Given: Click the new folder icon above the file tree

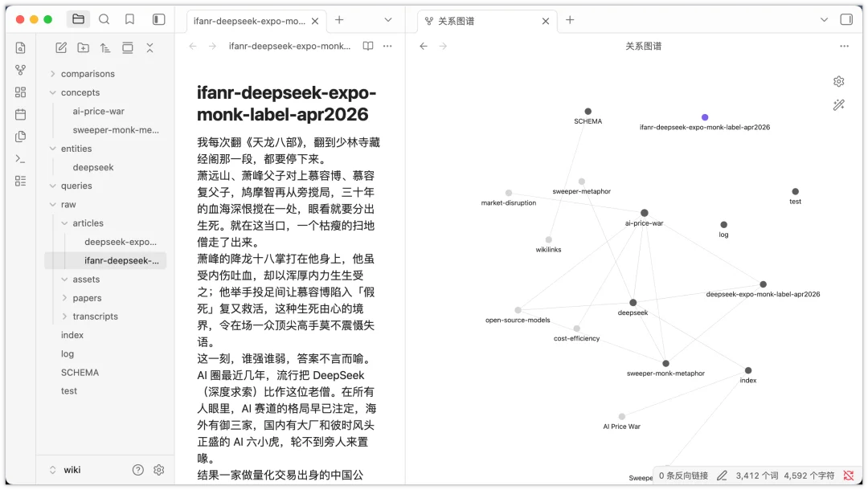Looking at the screenshot, I should point(83,47).
